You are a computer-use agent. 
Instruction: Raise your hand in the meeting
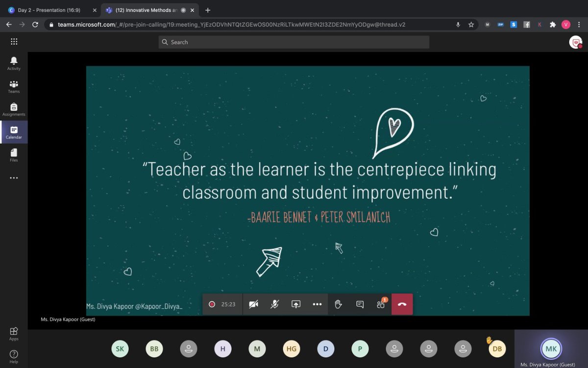click(x=338, y=304)
